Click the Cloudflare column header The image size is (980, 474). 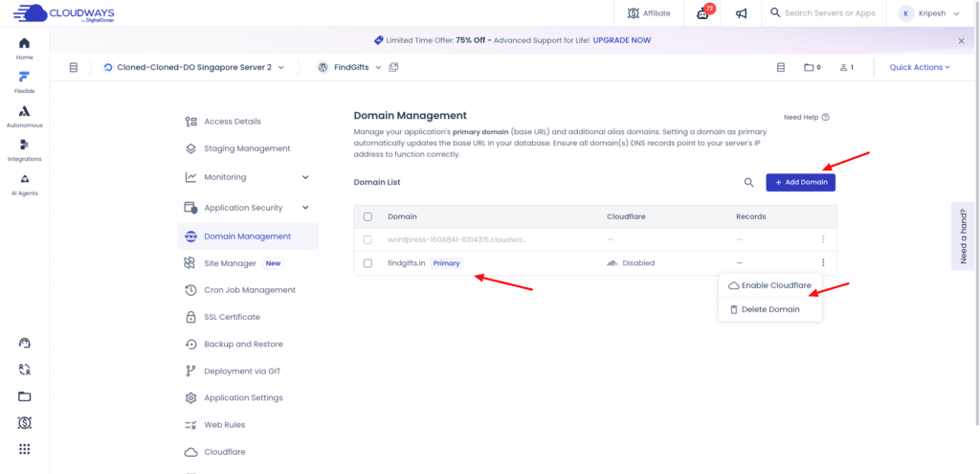click(626, 216)
